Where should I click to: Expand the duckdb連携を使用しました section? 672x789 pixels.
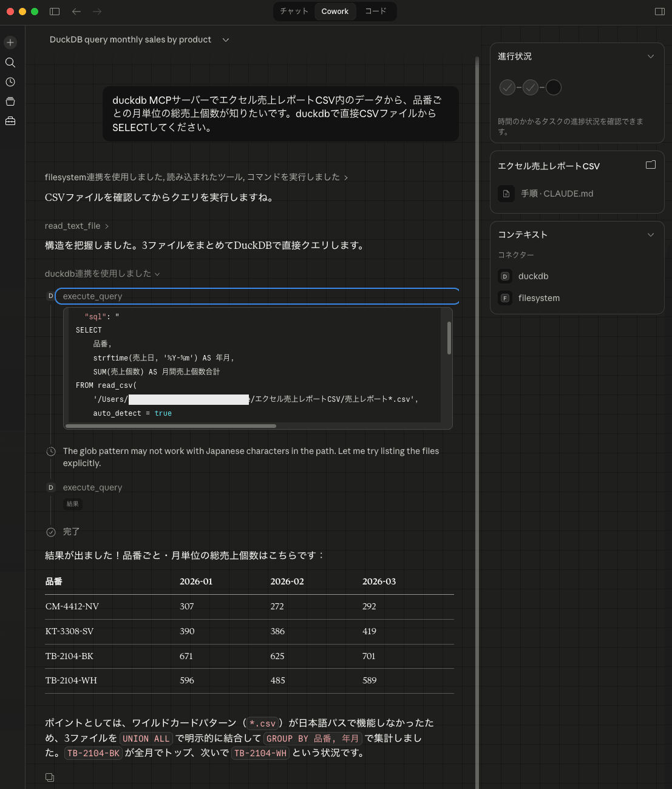coord(157,274)
